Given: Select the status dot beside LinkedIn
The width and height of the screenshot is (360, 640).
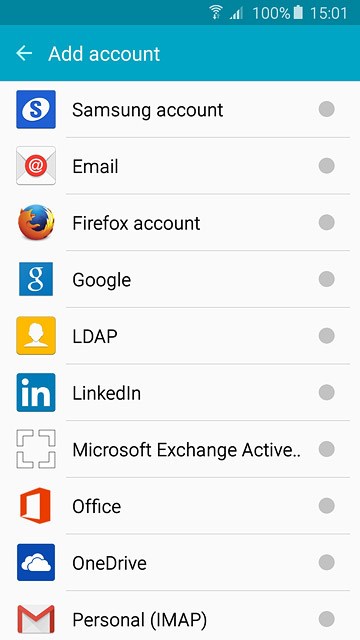Looking at the screenshot, I should coord(327,392).
